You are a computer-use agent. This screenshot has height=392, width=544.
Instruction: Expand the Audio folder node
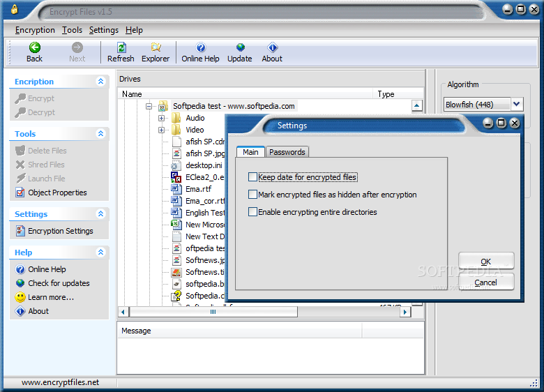pyautogui.click(x=161, y=119)
